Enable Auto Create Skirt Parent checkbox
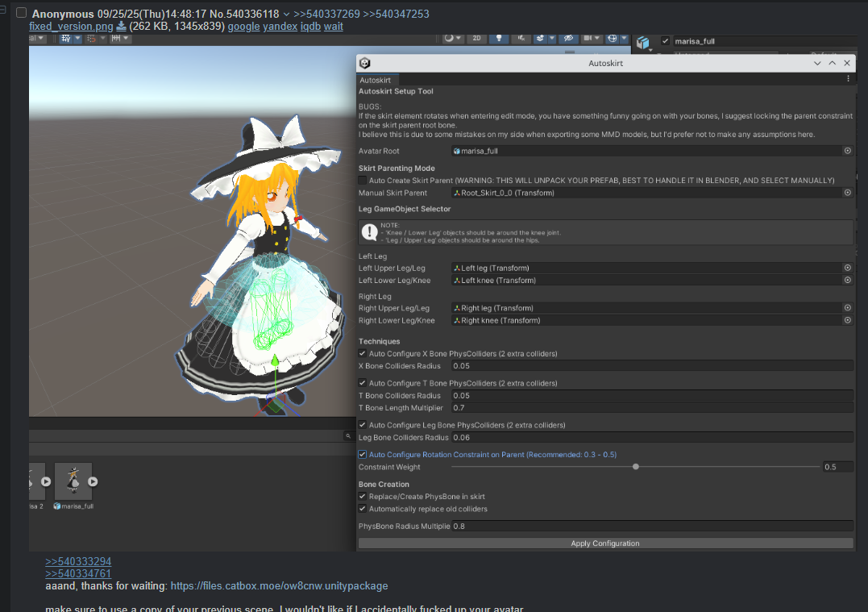Image resolution: width=868 pixels, height=612 pixels. coord(363,181)
